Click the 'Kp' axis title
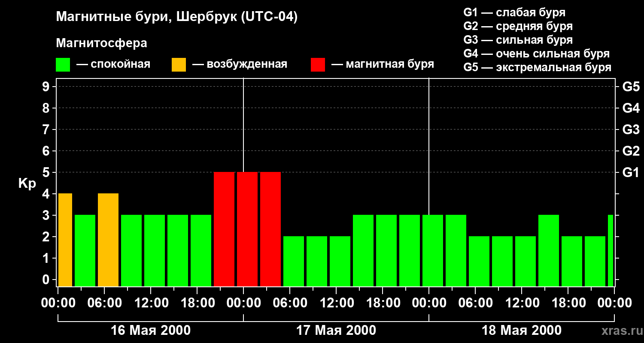The image size is (644, 343). click(x=27, y=184)
